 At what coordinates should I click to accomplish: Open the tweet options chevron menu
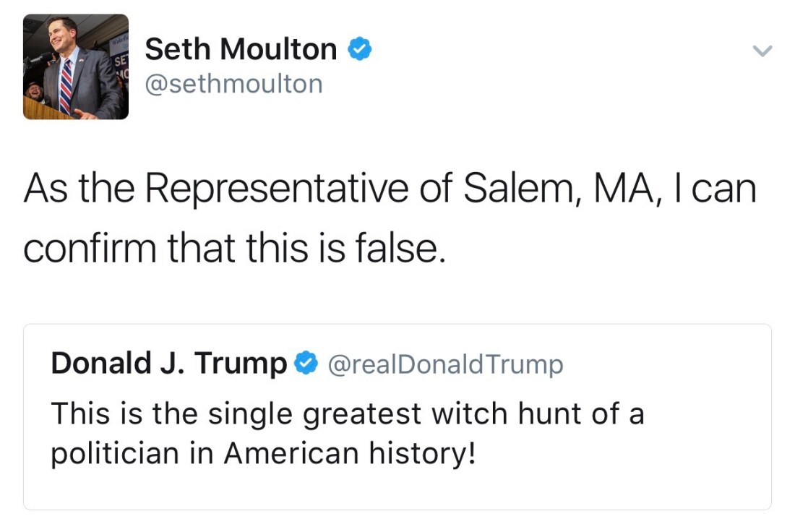(x=762, y=51)
